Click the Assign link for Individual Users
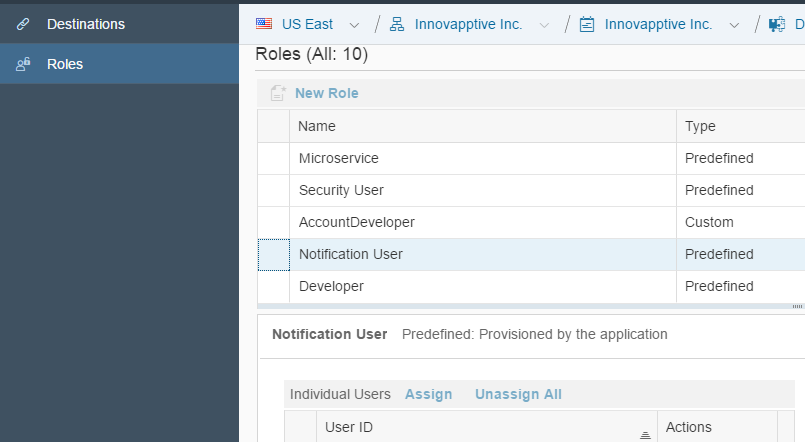 [x=428, y=394]
